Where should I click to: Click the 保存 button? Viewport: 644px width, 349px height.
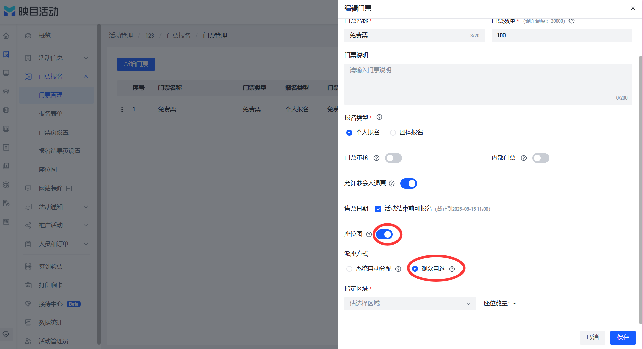tap(623, 337)
